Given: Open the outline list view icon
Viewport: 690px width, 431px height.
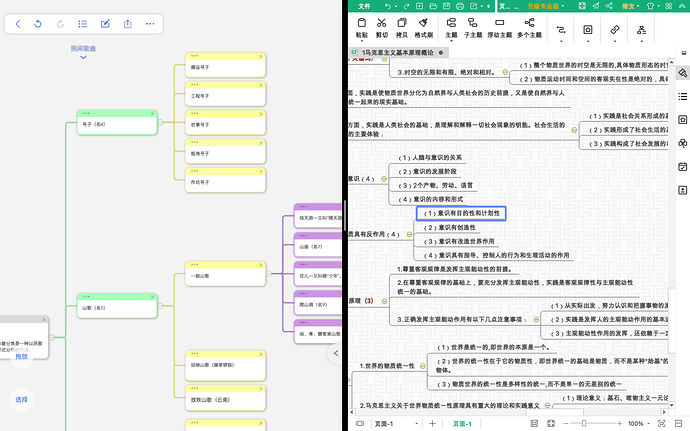Looking at the screenshot, I should point(82,23).
